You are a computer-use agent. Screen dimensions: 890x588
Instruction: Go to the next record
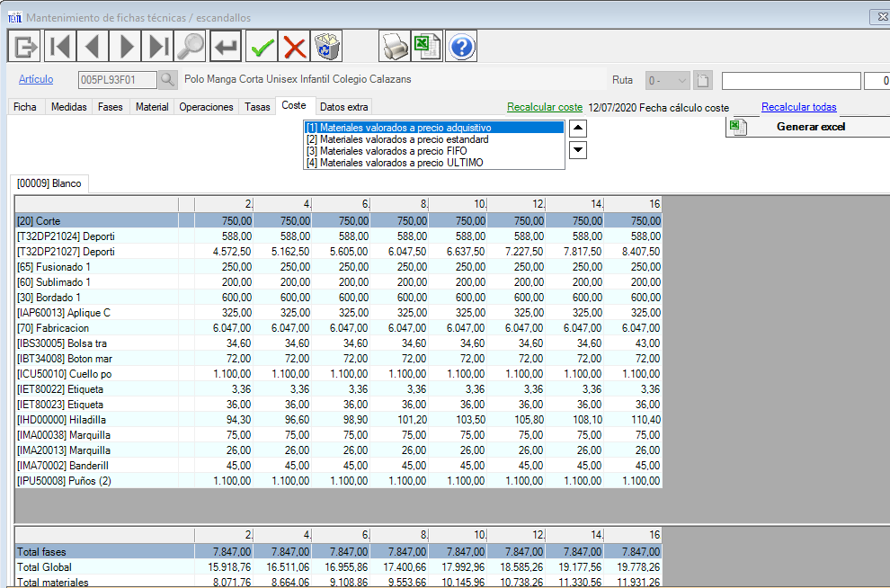pos(126,45)
